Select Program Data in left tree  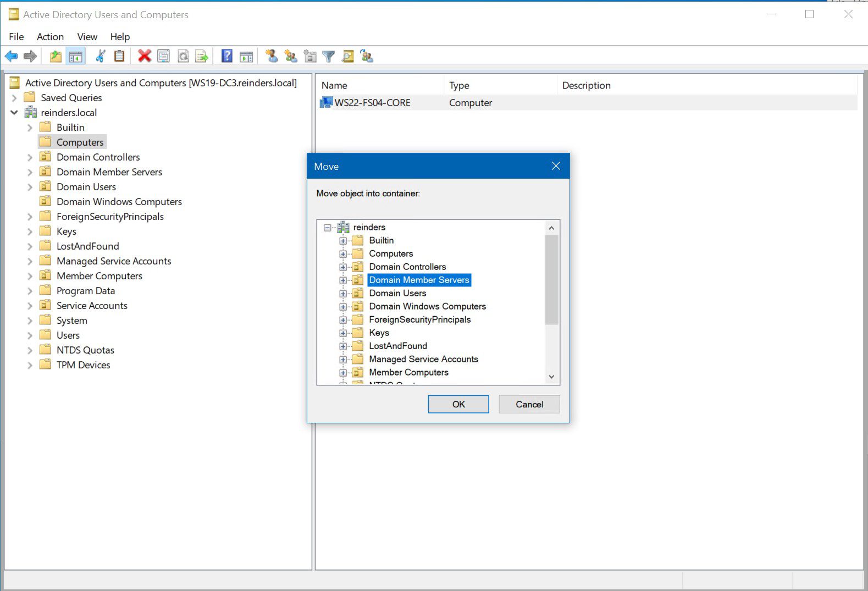coord(86,291)
